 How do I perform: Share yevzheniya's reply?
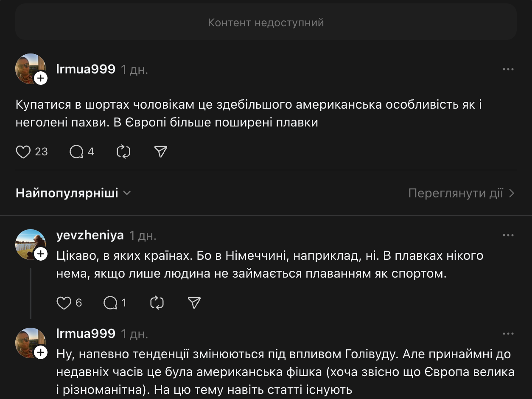tap(194, 303)
